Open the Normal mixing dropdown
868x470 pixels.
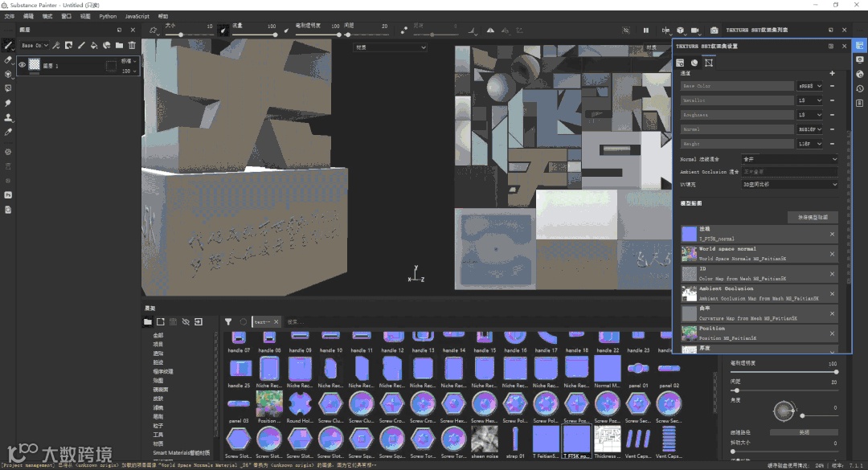click(x=789, y=159)
